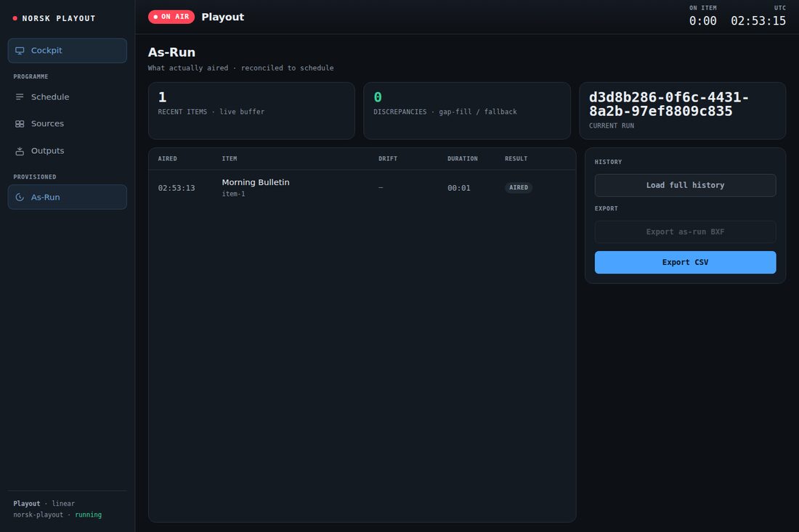
Task: Click the AIRED column header
Action: point(168,159)
